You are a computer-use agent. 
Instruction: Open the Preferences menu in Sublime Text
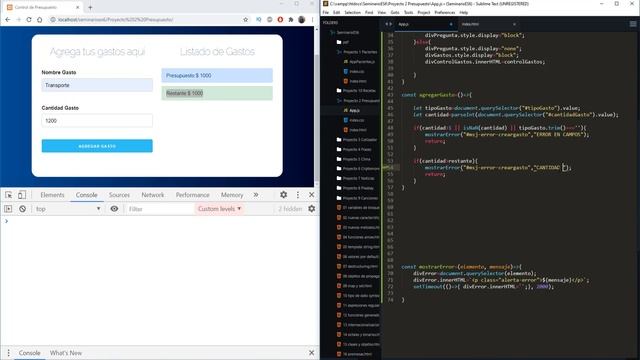(445, 13)
